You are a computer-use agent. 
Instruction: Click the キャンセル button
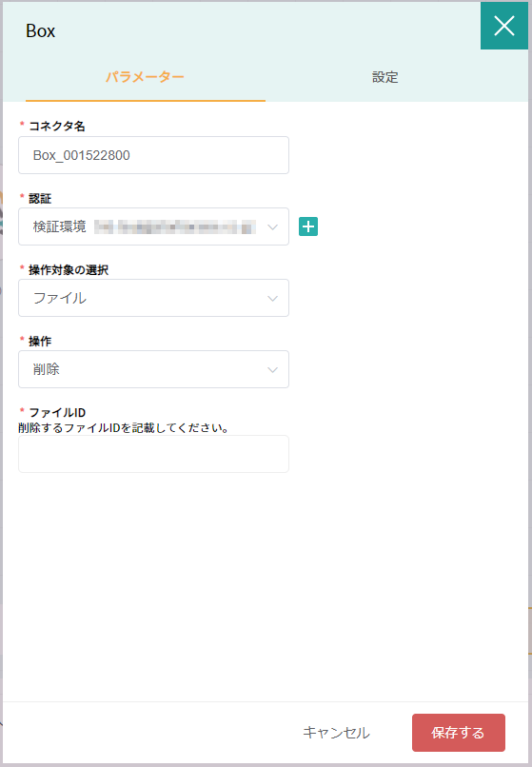coord(336,733)
